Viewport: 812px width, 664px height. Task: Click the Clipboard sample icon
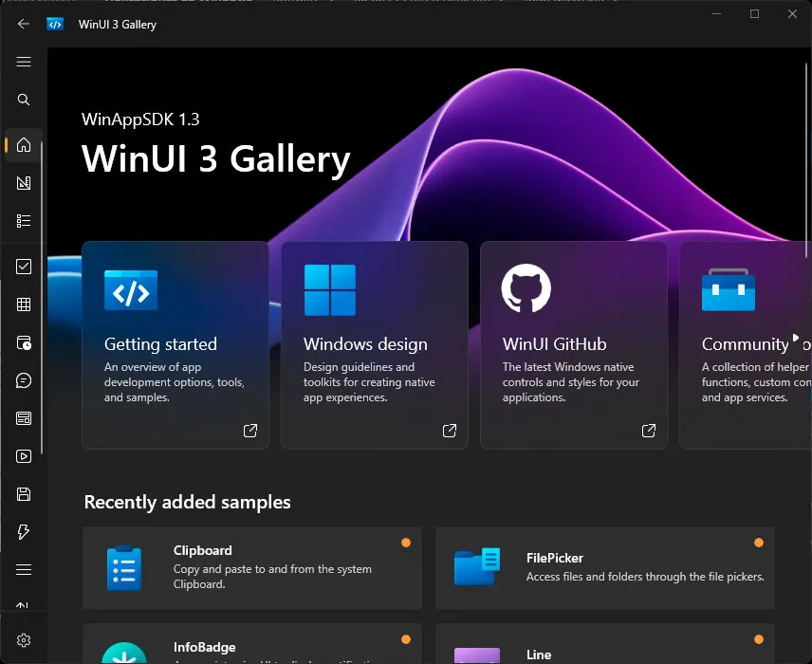click(124, 568)
